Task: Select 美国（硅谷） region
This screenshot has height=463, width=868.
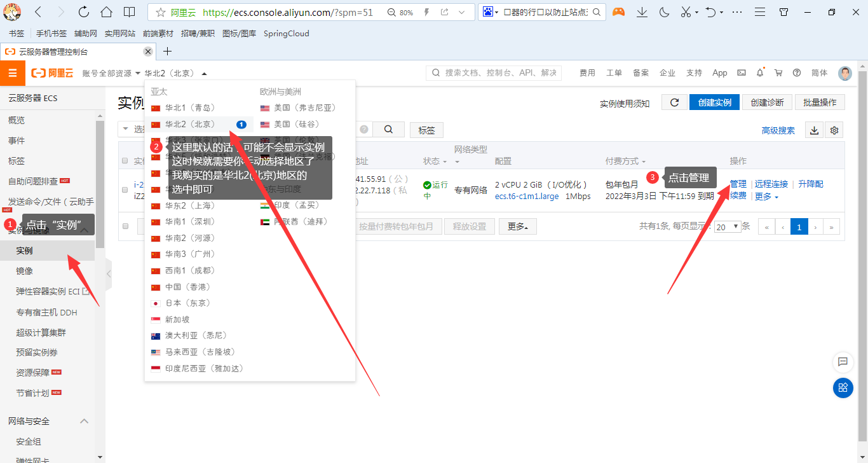Action: 289,124
